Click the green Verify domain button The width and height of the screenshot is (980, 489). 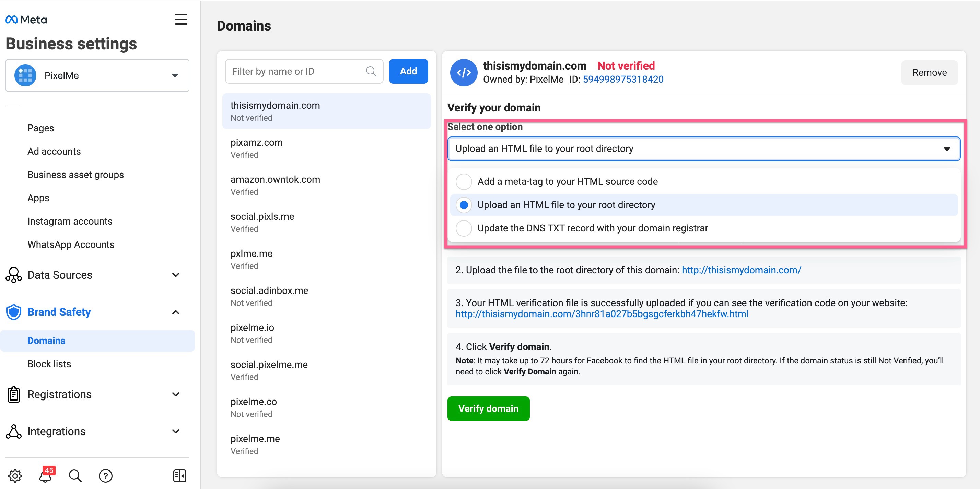click(x=488, y=408)
